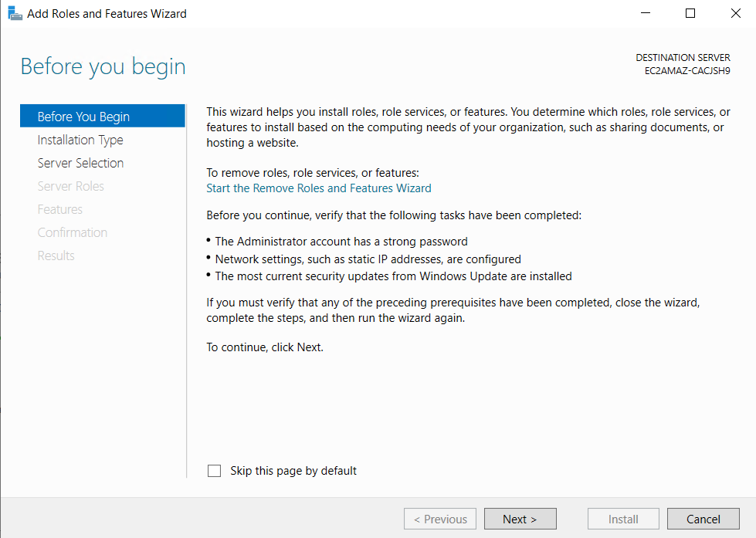Image resolution: width=756 pixels, height=538 pixels.
Task: Enable Skip this page by default checkbox
Action: tap(214, 471)
